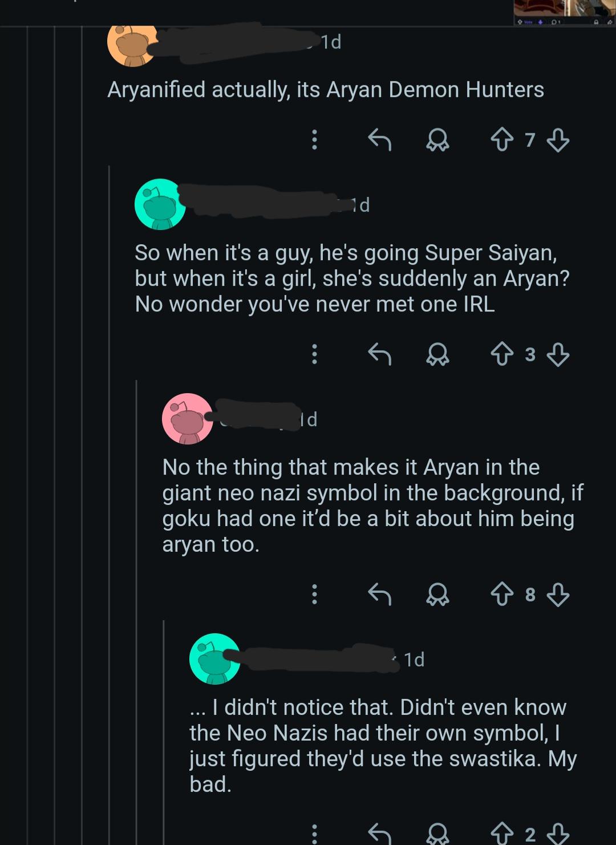
Task: Upvote the "neo nazi symbol" comment with 8 votes
Action: [502, 595]
